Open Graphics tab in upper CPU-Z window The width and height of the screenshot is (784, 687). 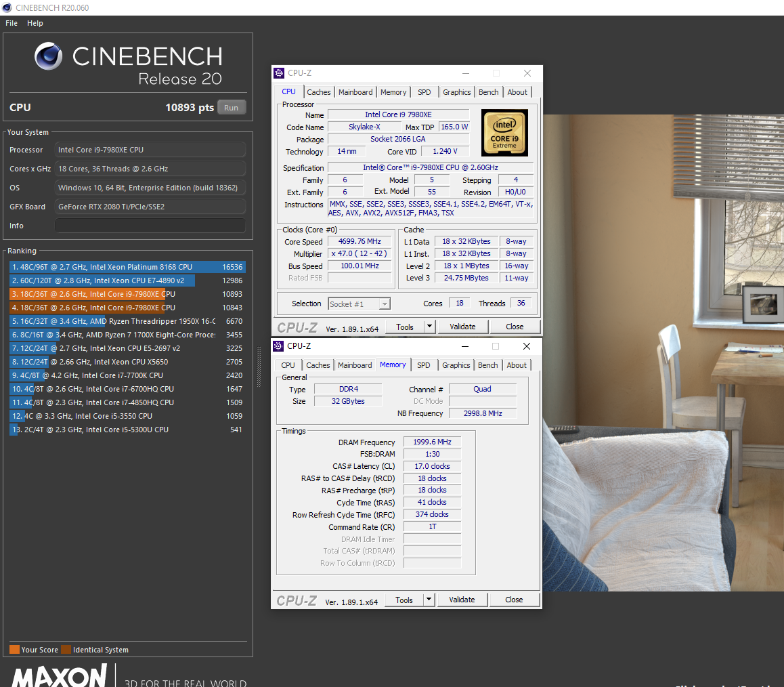point(456,92)
